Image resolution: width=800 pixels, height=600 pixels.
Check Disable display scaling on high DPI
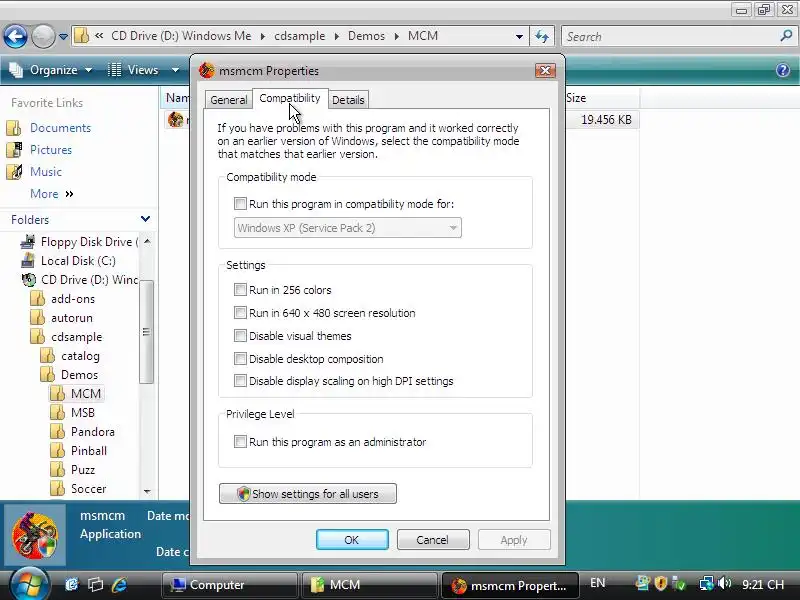click(x=240, y=381)
